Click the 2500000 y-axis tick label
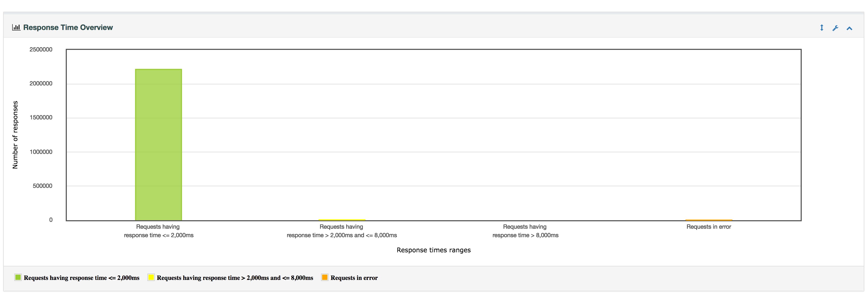The height and width of the screenshot is (303, 868). pyautogui.click(x=41, y=50)
